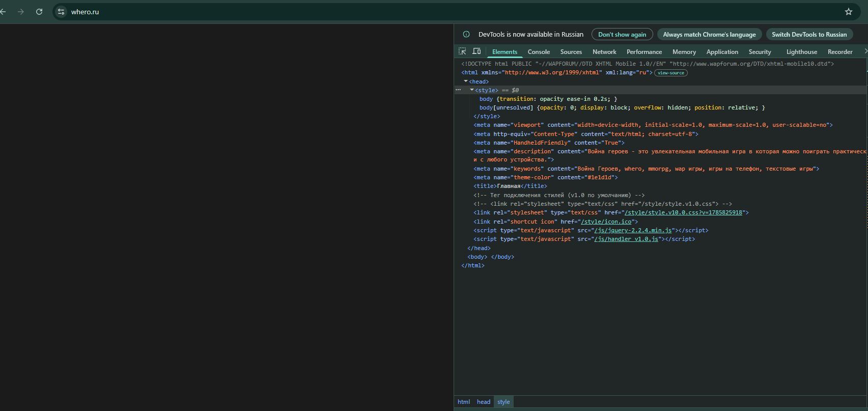Viewport: 868px width, 411px height.
Task: Click the body[unresolved] CSS rule text
Action: pyautogui.click(x=622, y=107)
